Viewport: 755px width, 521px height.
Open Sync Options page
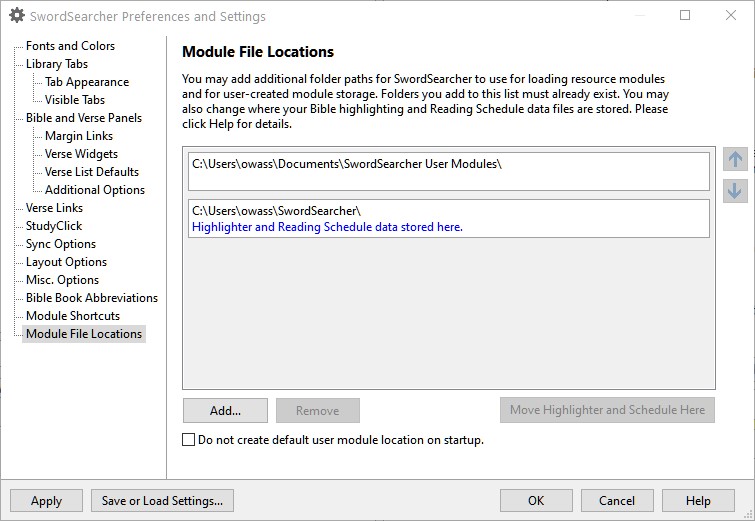coord(61,244)
